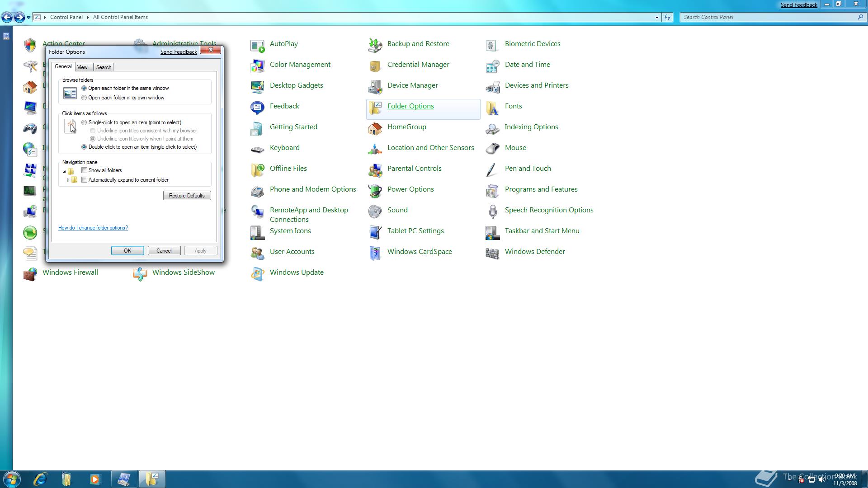
Task: Open the Devices and Printers icon
Action: click(x=492, y=87)
